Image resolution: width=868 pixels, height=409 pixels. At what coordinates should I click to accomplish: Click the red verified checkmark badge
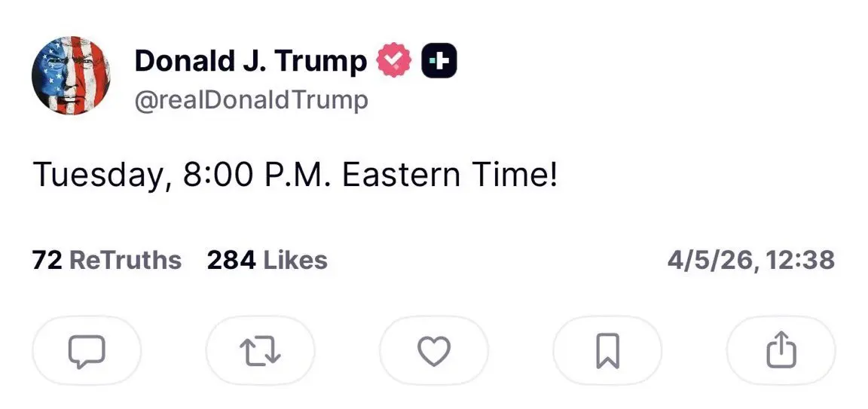pos(393,61)
